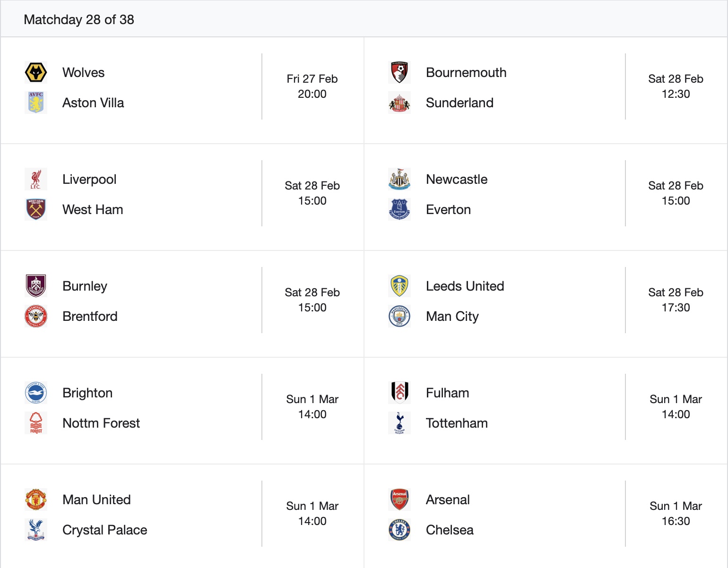Viewport: 728px width, 568px height.
Task: Select the Crystal Palace eagle badge
Action: click(36, 530)
